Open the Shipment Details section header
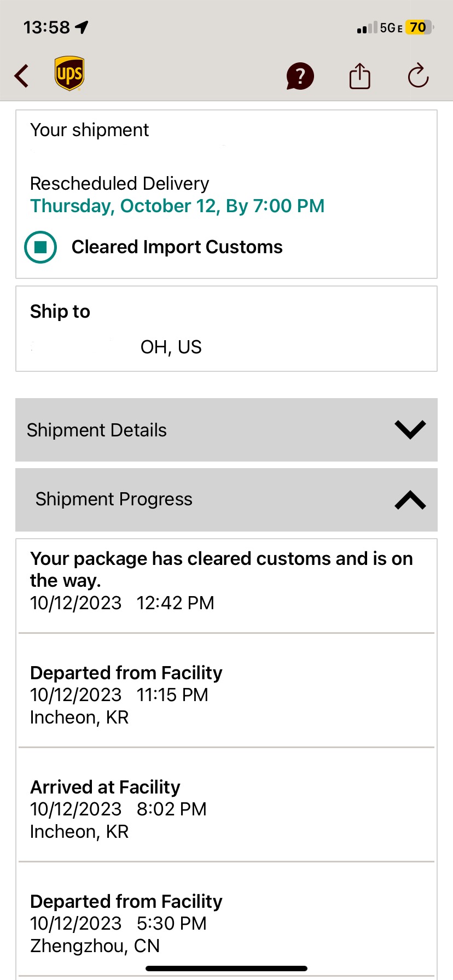453x980 pixels. [x=226, y=430]
